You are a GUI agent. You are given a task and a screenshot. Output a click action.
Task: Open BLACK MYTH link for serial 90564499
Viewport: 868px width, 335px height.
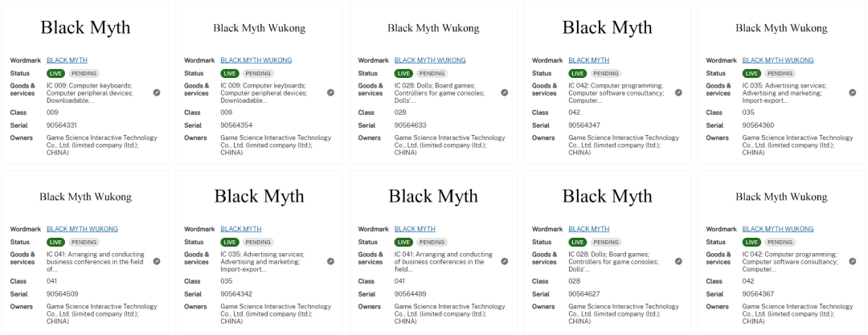pyautogui.click(x=415, y=229)
